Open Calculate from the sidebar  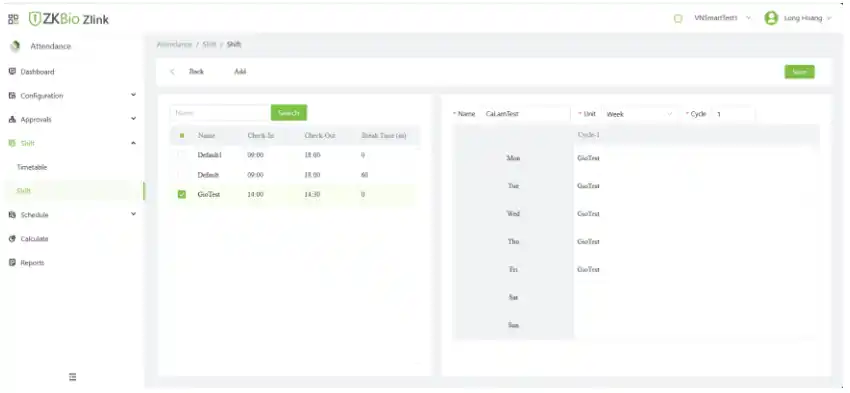tap(34, 239)
